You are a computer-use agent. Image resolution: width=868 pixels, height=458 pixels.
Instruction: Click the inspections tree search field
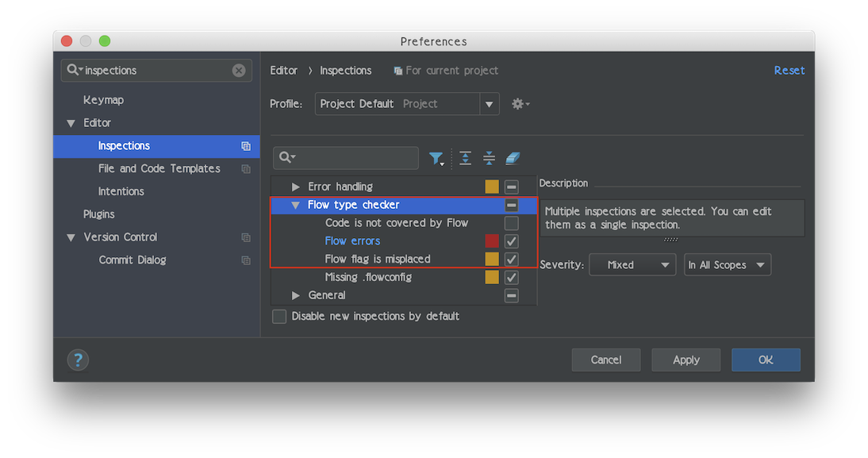click(x=346, y=158)
